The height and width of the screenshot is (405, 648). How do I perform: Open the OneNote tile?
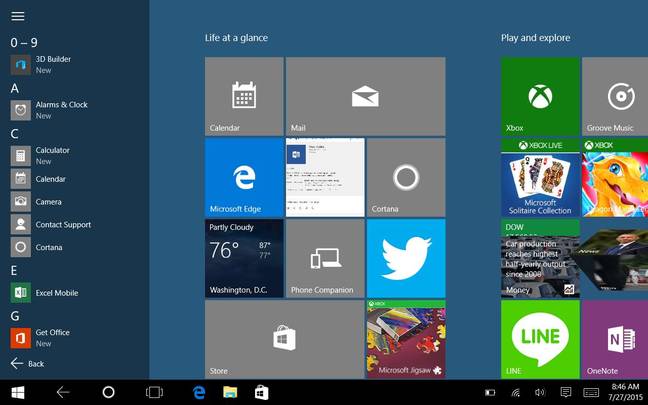pyautogui.click(x=615, y=339)
